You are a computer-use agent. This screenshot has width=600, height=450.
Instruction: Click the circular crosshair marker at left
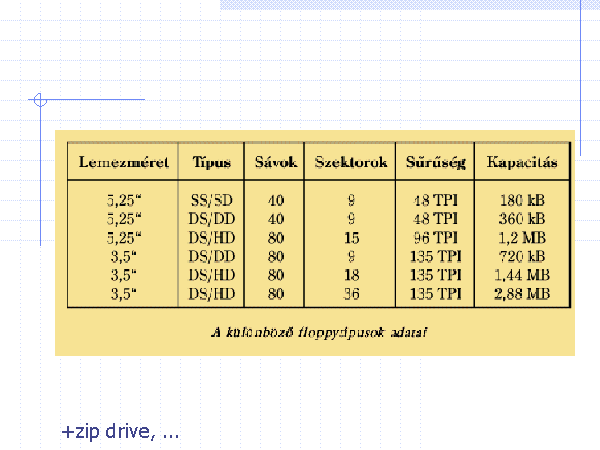pyautogui.click(x=40, y=100)
